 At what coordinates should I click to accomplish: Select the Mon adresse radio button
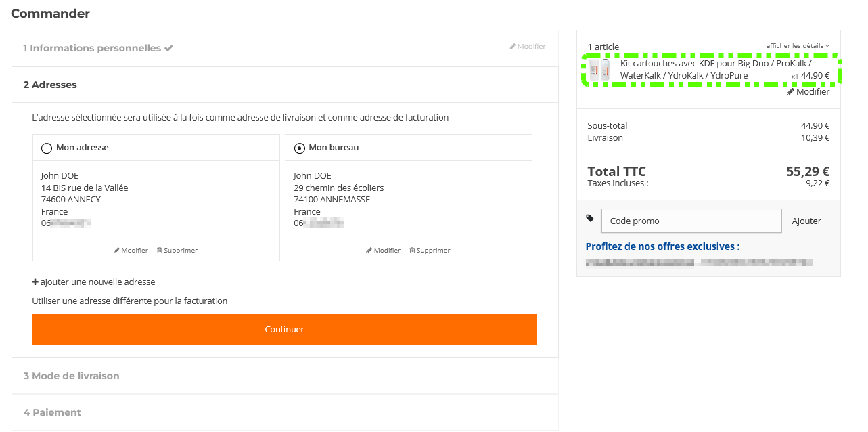[47, 148]
